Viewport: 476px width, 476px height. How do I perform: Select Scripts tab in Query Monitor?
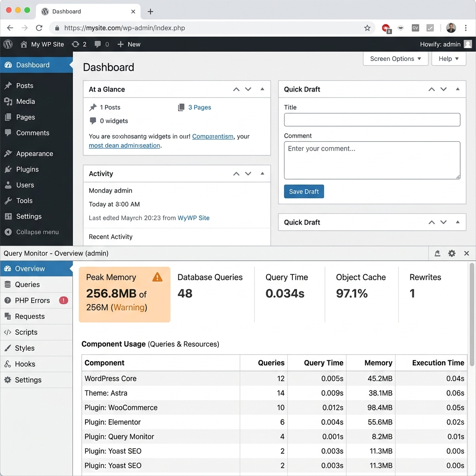coord(36,332)
